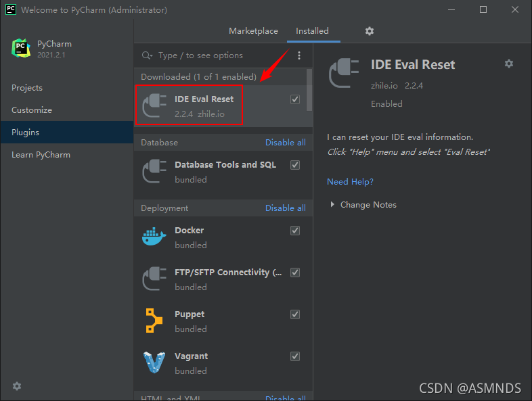532x401 pixels.
Task: Select the Puppet plugin name
Action: point(190,314)
